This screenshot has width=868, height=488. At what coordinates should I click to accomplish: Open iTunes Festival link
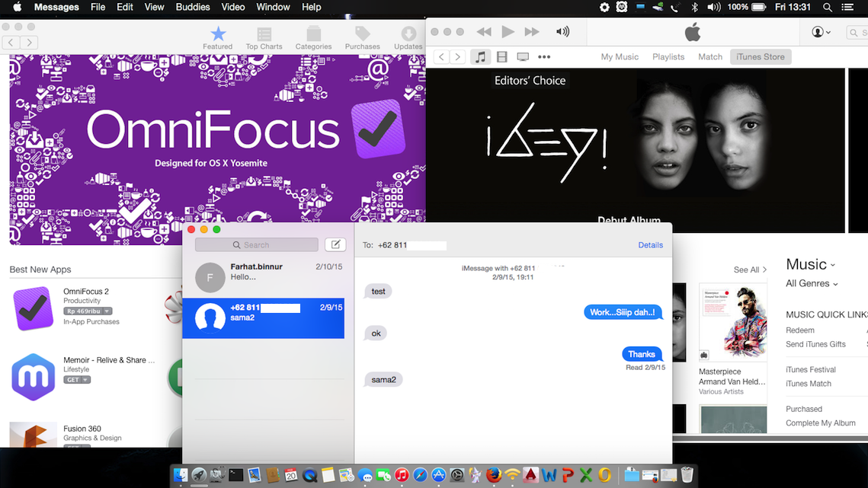(x=810, y=369)
